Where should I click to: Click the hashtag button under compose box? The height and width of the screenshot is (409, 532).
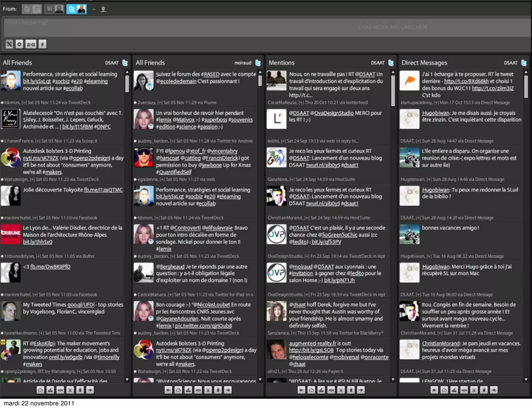coord(43,44)
